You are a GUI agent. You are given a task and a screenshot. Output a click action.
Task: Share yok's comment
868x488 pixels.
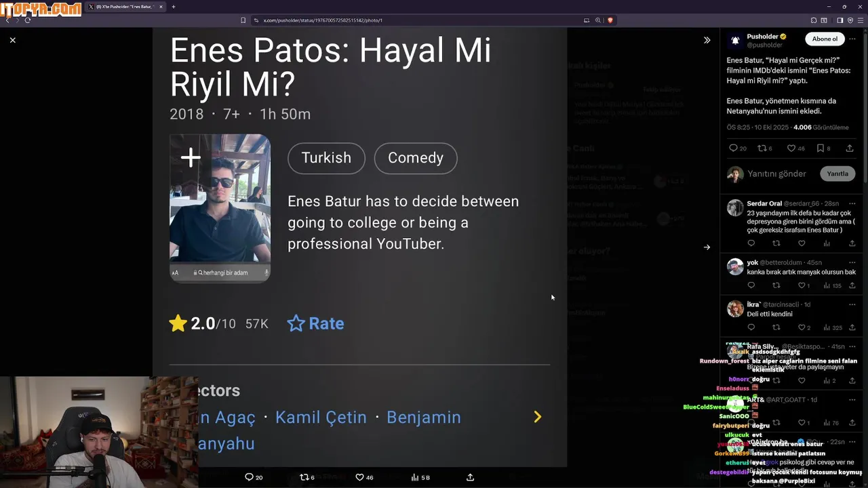pyautogui.click(x=852, y=285)
